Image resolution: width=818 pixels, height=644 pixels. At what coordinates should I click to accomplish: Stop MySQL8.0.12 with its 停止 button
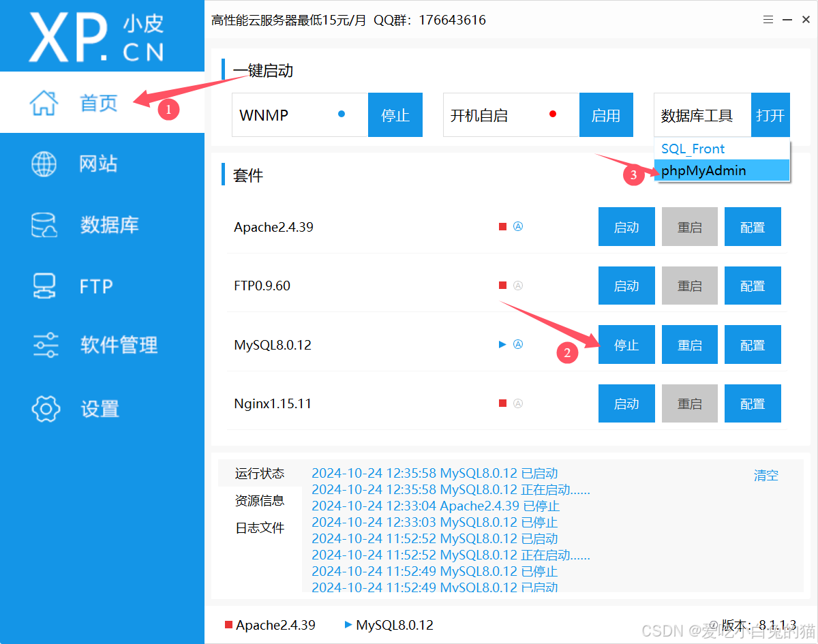point(626,345)
